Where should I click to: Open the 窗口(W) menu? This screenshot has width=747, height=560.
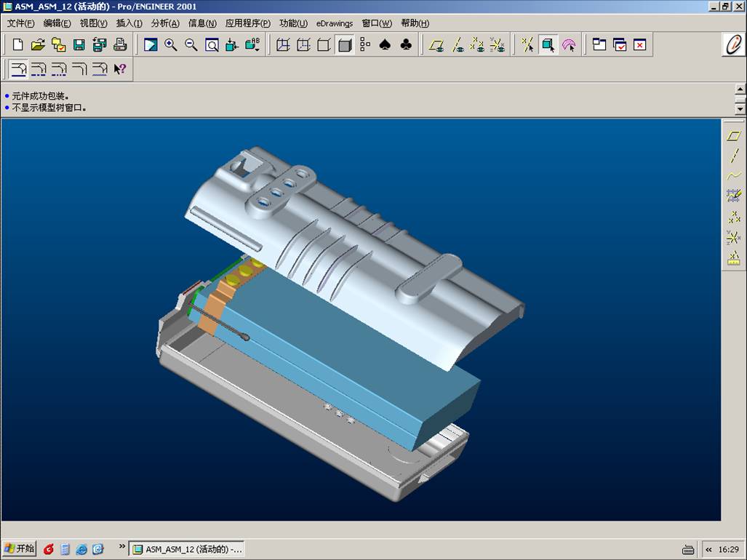point(377,23)
